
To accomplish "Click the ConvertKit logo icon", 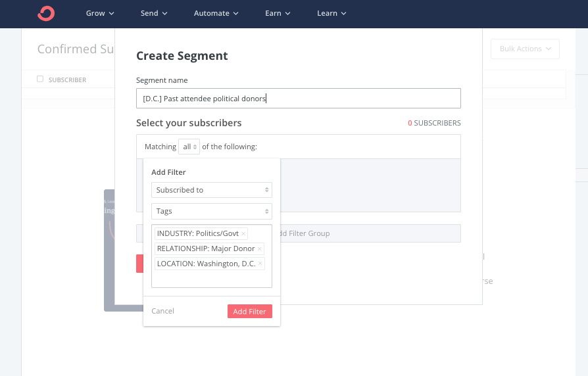I will (46, 14).
